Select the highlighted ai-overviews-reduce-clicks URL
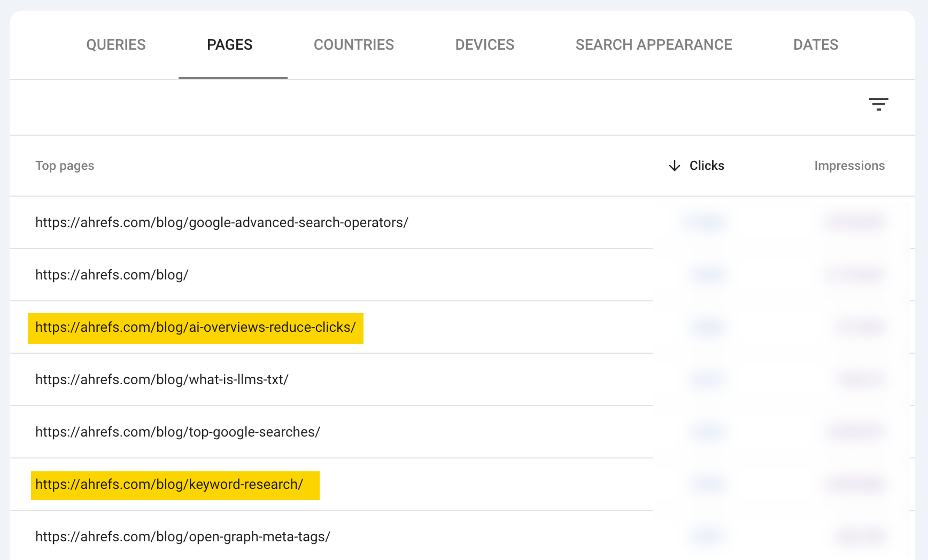This screenshot has height=560, width=928. click(195, 327)
